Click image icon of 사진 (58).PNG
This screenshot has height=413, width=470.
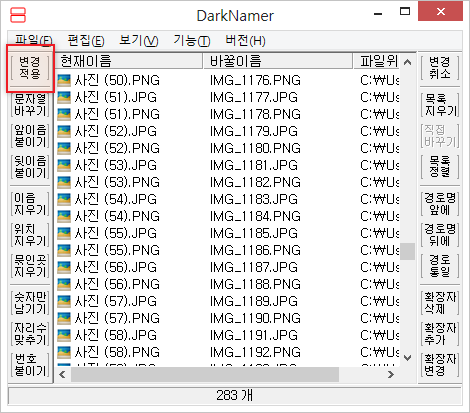coord(64,352)
